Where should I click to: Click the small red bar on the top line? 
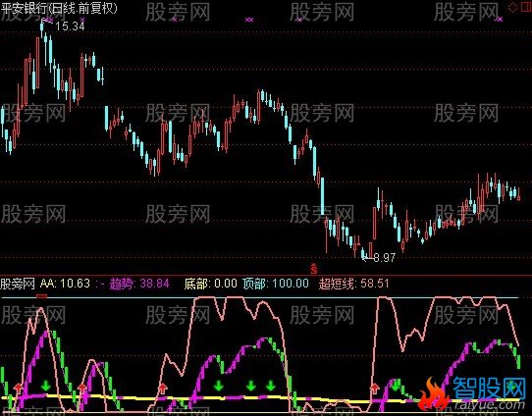point(42,296)
